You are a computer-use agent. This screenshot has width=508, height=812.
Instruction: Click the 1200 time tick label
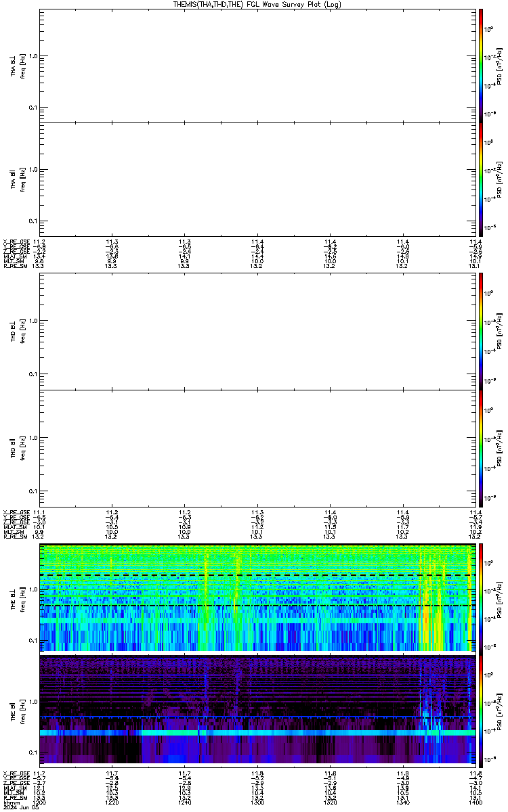(39, 802)
